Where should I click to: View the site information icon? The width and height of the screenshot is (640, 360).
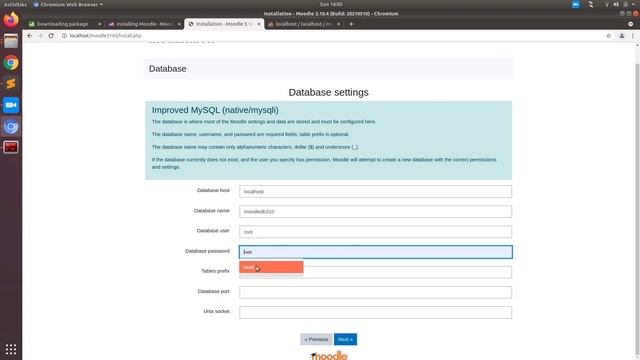[64, 36]
